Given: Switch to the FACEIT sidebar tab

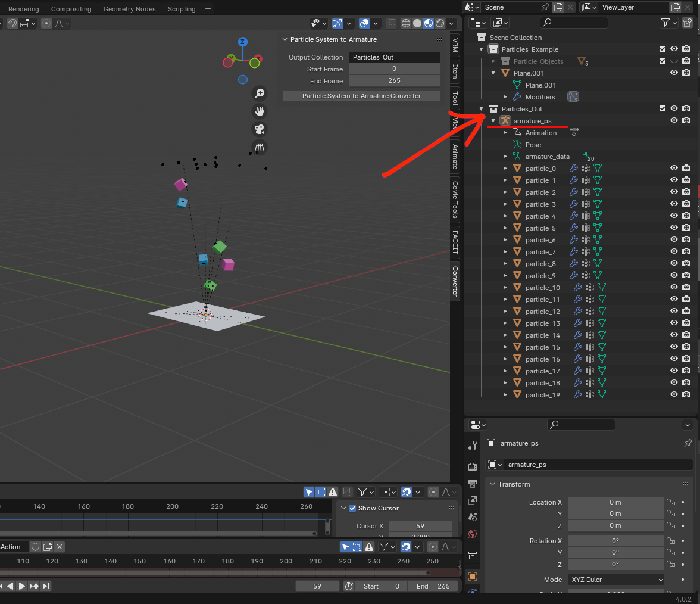Looking at the screenshot, I should [x=455, y=242].
